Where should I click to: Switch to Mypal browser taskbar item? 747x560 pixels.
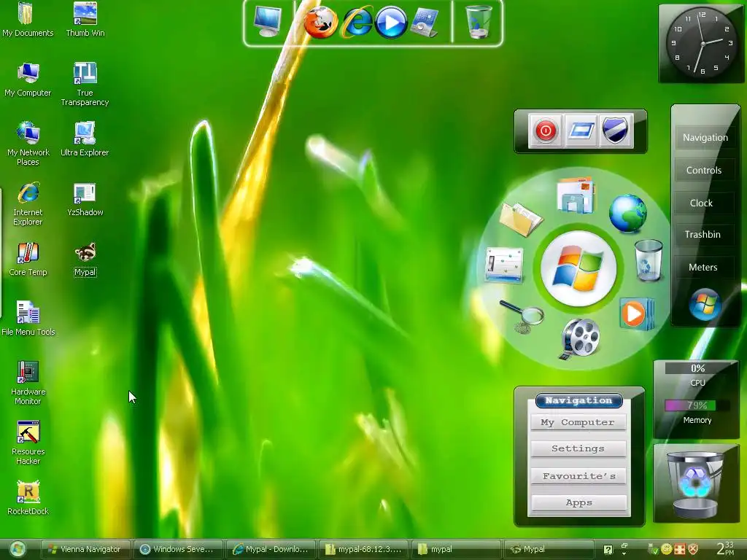coord(548,549)
